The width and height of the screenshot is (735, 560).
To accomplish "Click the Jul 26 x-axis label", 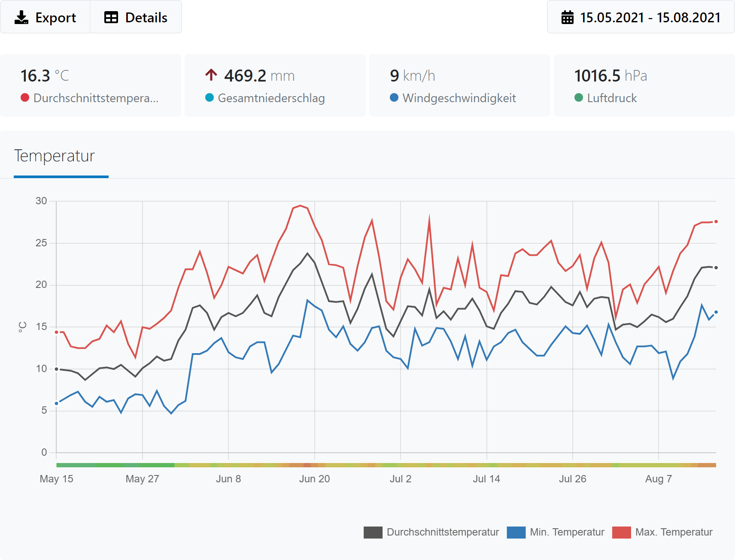I will pos(573,479).
